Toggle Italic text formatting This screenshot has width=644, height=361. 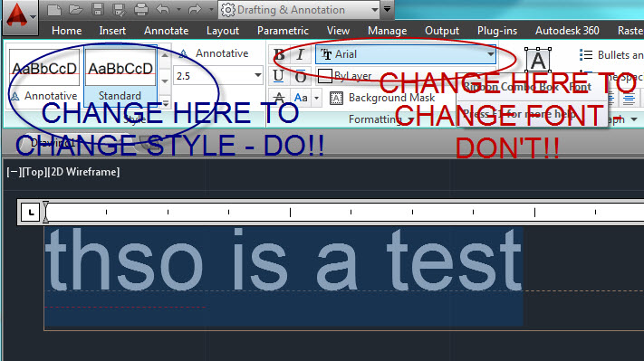(300, 54)
